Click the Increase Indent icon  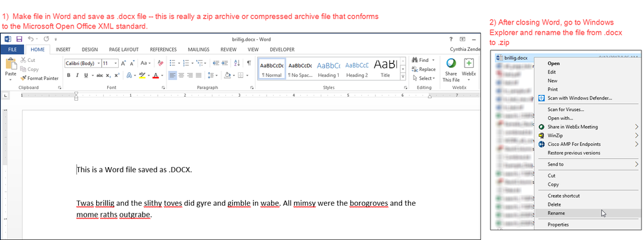(225, 63)
